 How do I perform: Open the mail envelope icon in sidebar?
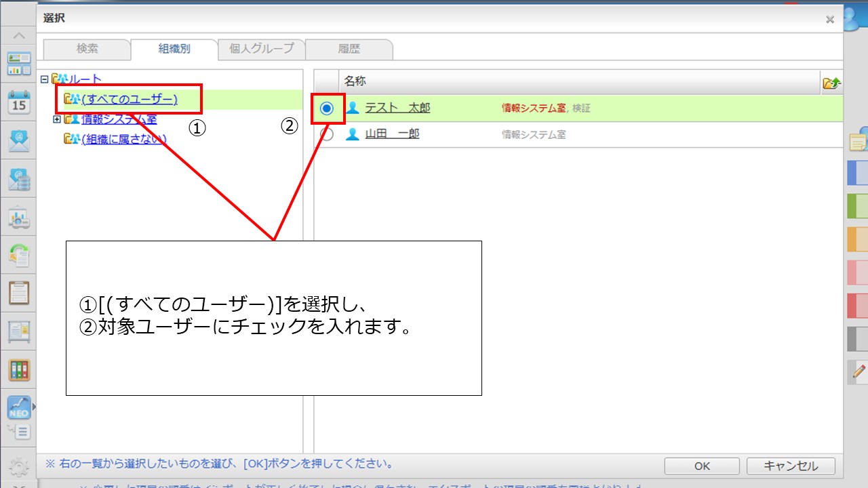[19, 141]
